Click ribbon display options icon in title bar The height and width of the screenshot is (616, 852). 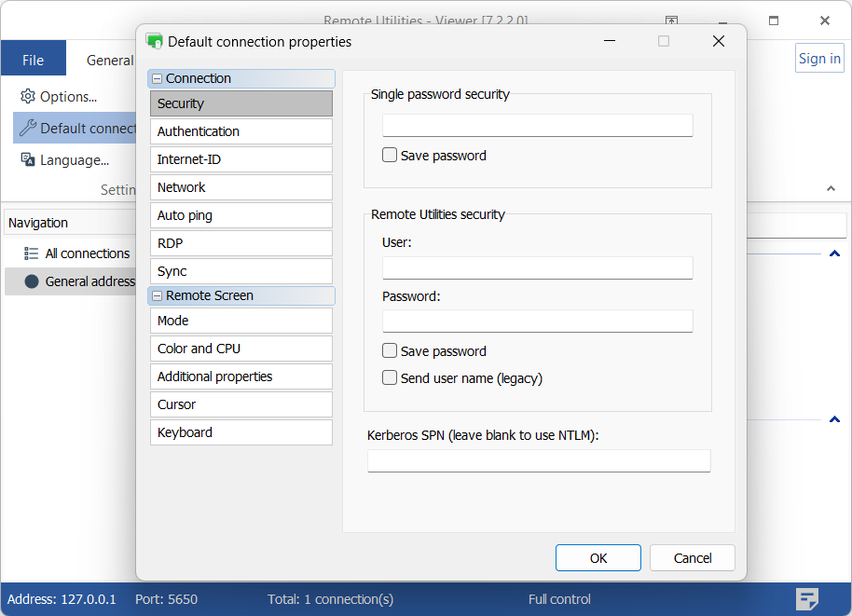(671, 21)
